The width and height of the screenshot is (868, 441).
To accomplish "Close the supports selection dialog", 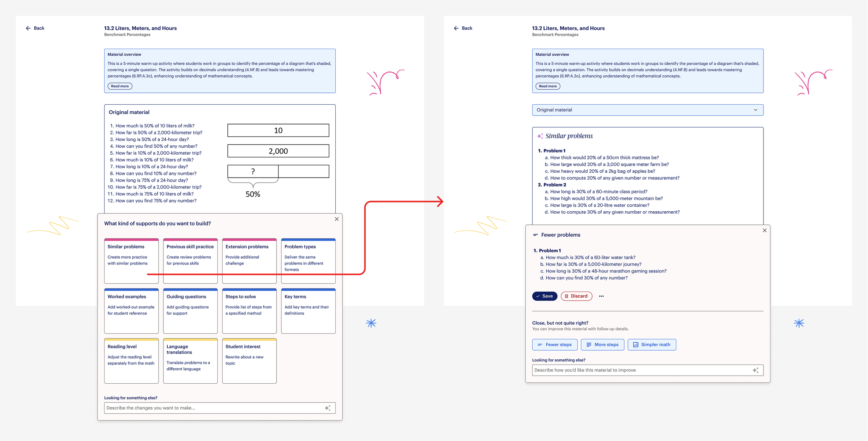I will pos(336,219).
